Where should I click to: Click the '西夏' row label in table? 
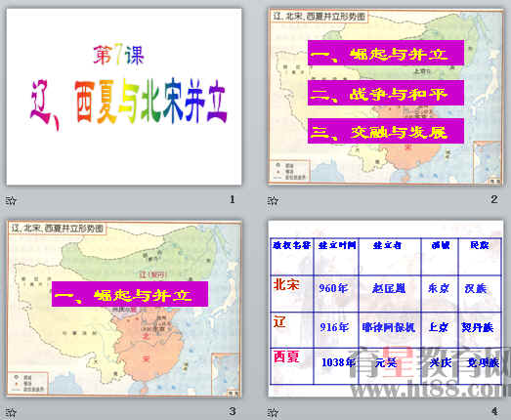(286, 357)
